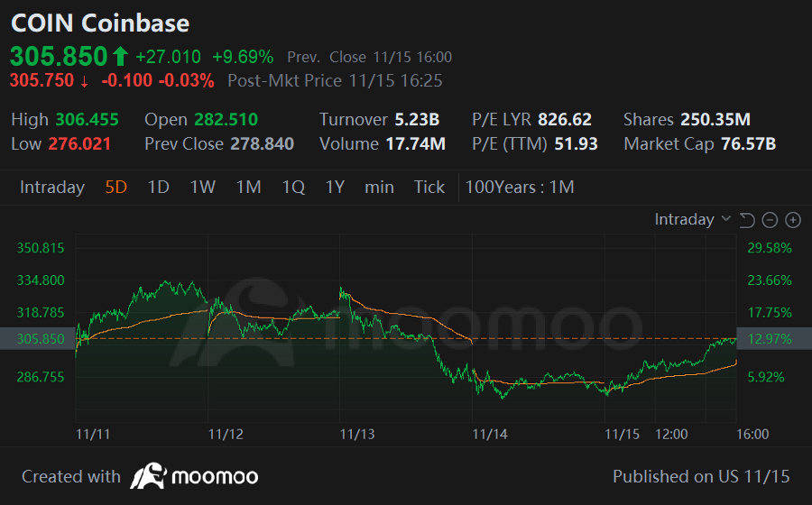Switch to the Intraday tab
Screen dimensions: 812x505
click(x=52, y=187)
